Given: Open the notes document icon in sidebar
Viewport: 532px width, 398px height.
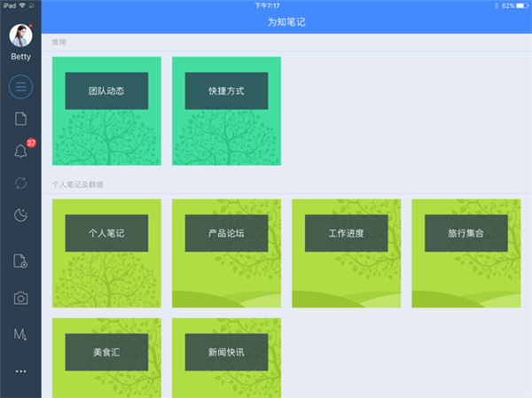Looking at the screenshot, I should click(20, 119).
